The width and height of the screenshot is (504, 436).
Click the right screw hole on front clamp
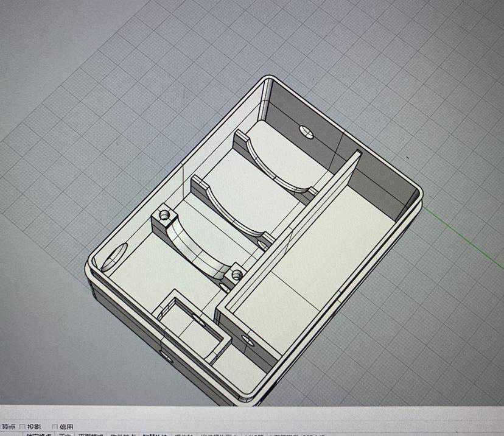(x=236, y=276)
